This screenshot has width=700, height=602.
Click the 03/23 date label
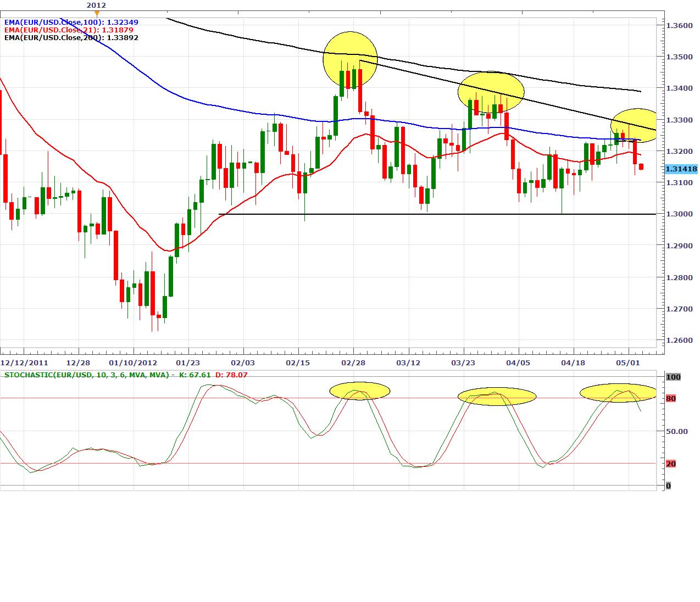click(x=463, y=363)
